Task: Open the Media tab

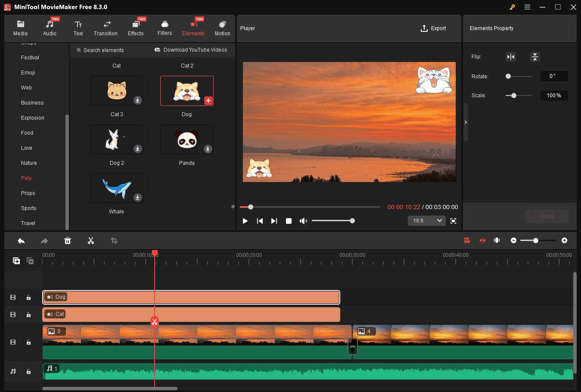Action: coord(20,28)
